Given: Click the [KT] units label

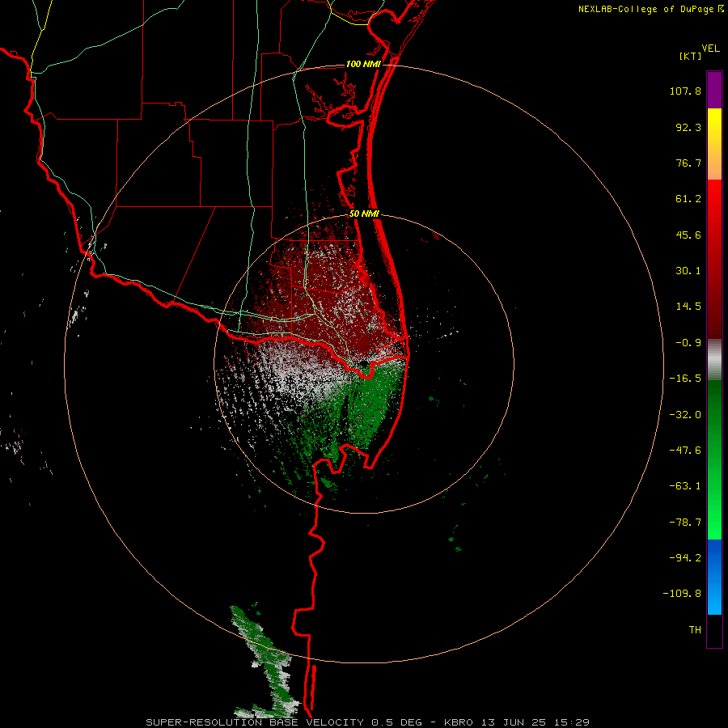Looking at the screenshot, I should (x=691, y=56).
